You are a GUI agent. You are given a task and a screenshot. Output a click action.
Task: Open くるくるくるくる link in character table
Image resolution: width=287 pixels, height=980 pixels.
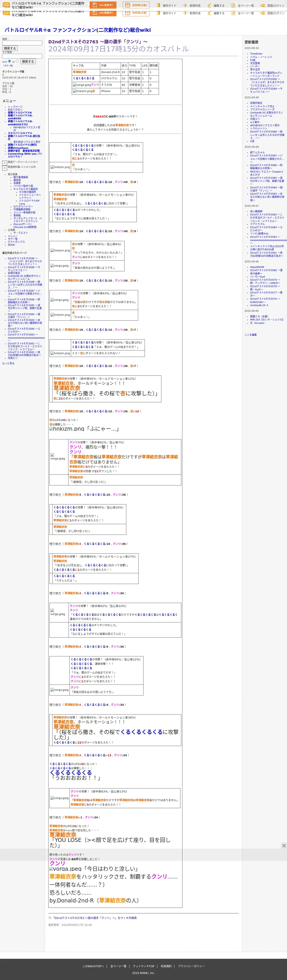[83, 78]
